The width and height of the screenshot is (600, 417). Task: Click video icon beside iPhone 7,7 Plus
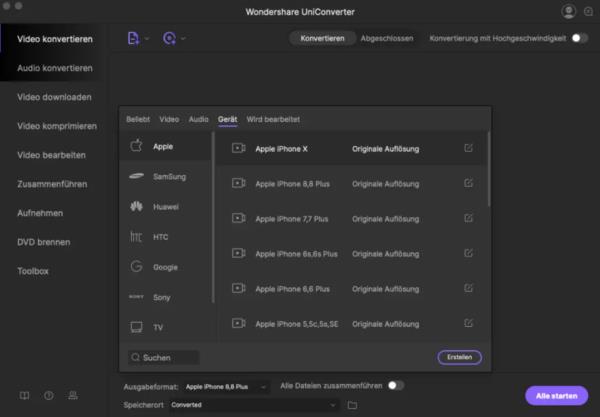coord(239,218)
